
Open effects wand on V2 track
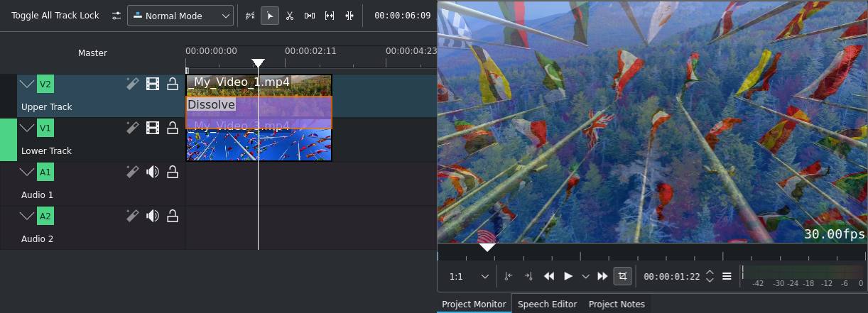(132, 84)
